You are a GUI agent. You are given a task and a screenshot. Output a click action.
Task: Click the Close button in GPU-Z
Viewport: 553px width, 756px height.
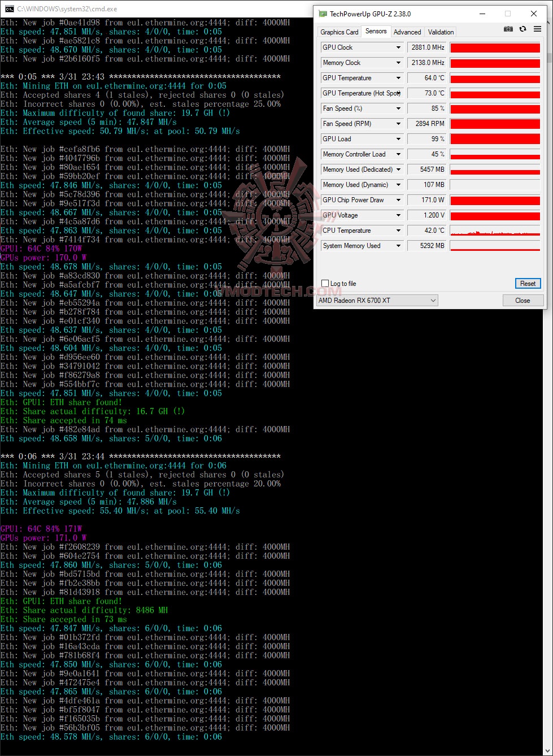(522, 301)
